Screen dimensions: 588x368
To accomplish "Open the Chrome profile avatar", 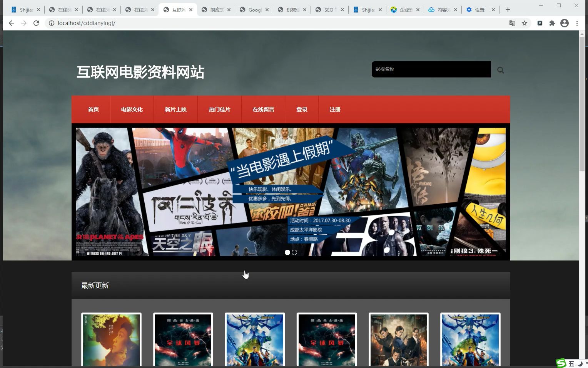I will click(565, 23).
